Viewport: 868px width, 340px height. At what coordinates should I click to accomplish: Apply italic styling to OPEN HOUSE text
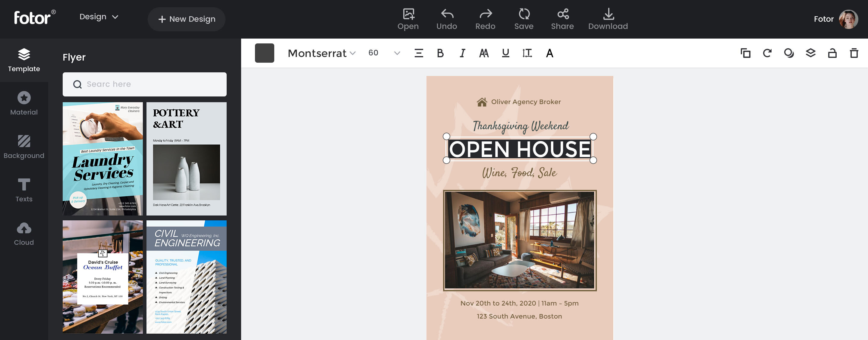(462, 53)
